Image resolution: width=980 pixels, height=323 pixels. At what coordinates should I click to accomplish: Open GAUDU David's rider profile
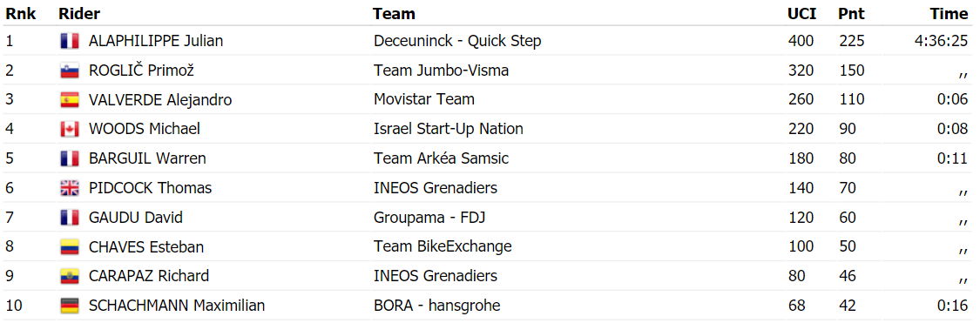pyautogui.click(x=136, y=218)
